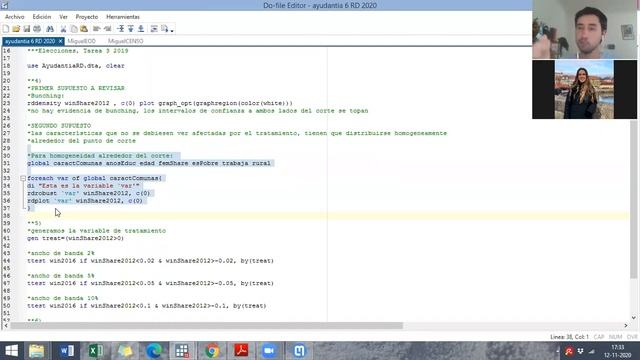Paste from clipboard using the Paste icon
Viewport: 640px width, 360px height.
pos(84,29)
